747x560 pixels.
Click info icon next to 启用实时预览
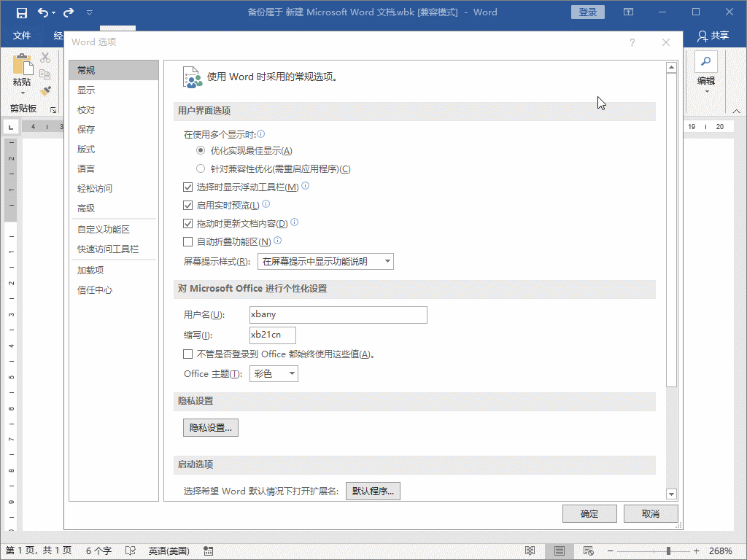266,204
